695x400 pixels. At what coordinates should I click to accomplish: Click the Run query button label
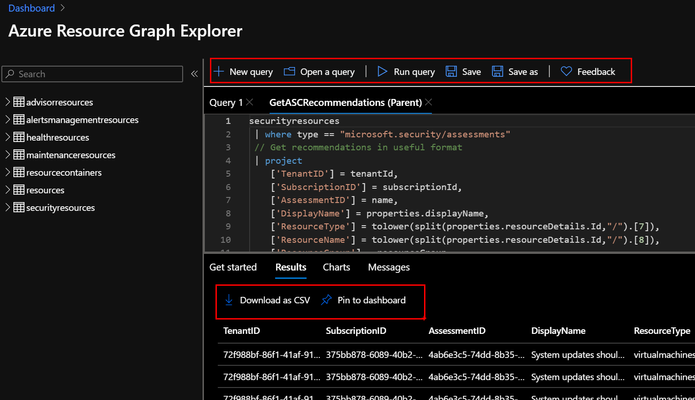(414, 72)
